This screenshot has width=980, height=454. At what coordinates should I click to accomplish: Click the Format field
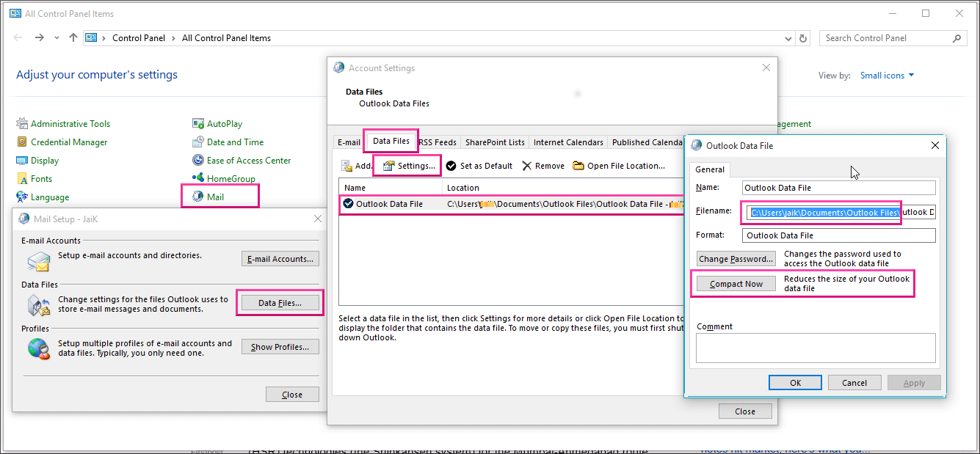click(x=839, y=235)
